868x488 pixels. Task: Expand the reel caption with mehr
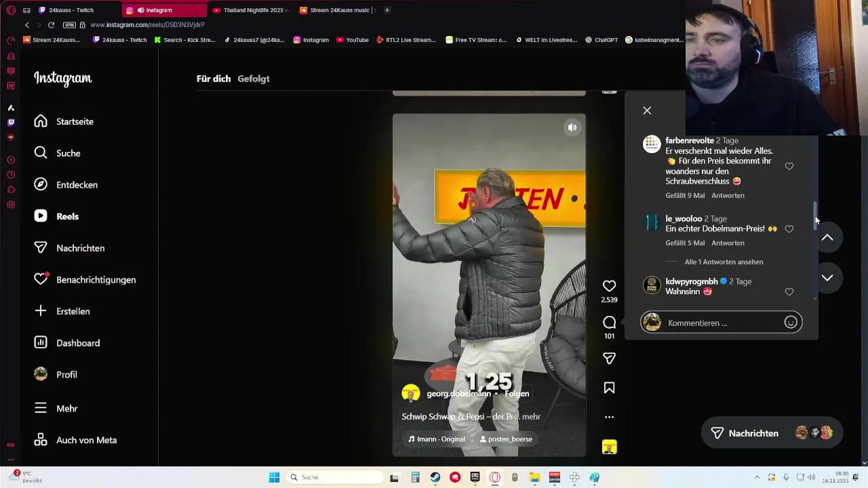pos(531,417)
